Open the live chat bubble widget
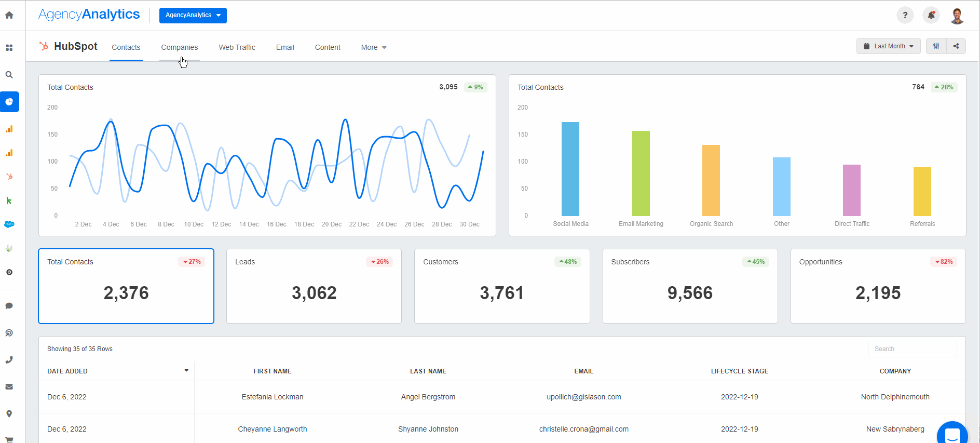This screenshot has width=980, height=443. pos(952,434)
